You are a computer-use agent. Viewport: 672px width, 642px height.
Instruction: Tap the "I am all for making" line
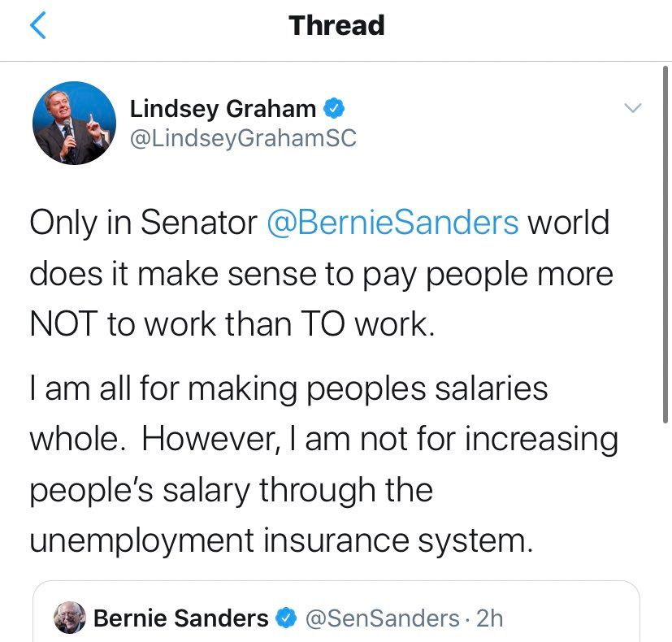click(288, 388)
